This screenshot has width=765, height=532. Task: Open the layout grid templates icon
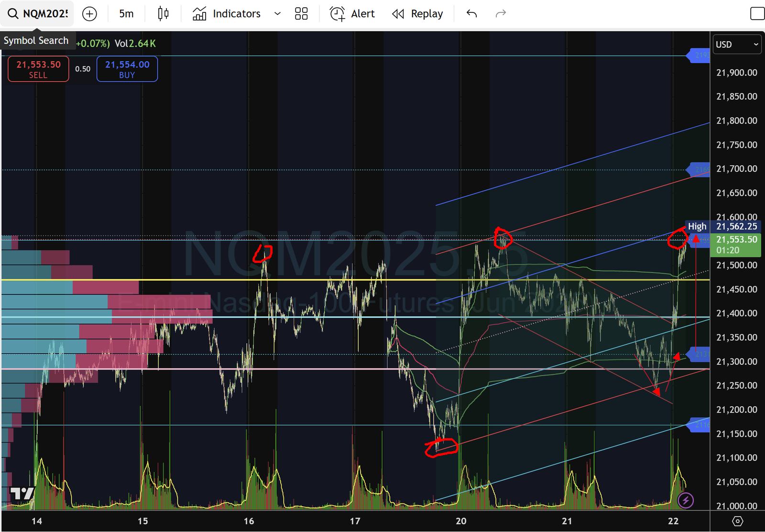pos(301,14)
